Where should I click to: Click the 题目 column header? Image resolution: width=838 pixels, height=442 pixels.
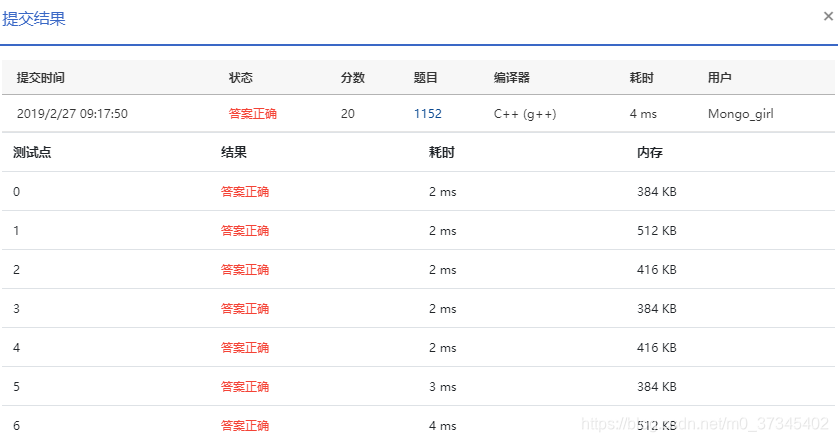click(425, 78)
